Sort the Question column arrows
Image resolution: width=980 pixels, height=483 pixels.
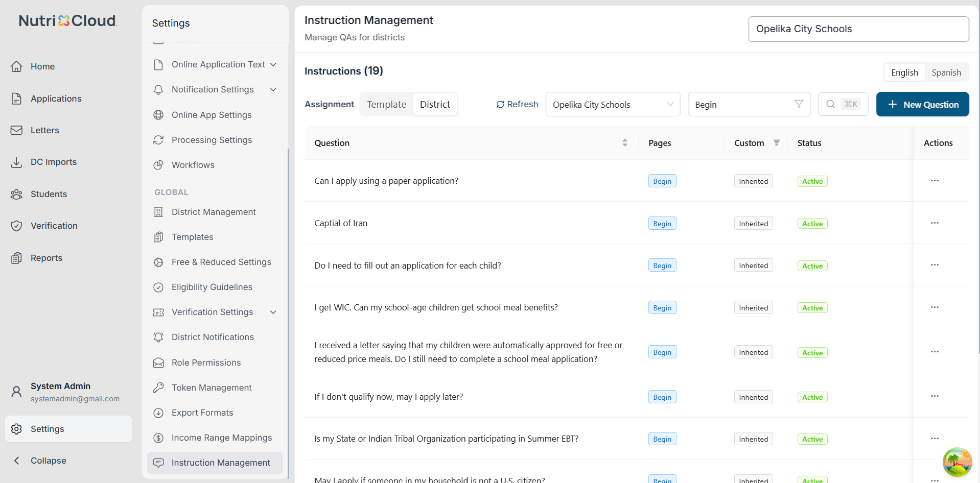pyautogui.click(x=625, y=143)
